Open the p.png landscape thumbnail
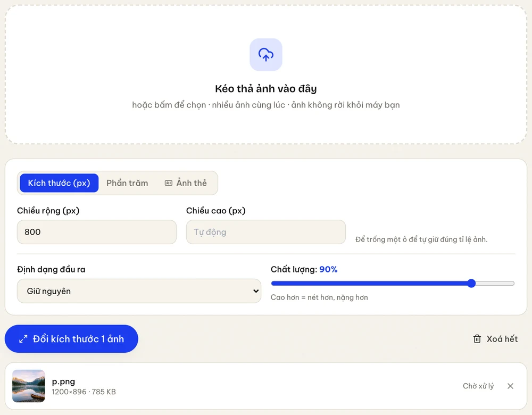The image size is (532, 415). click(x=29, y=386)
